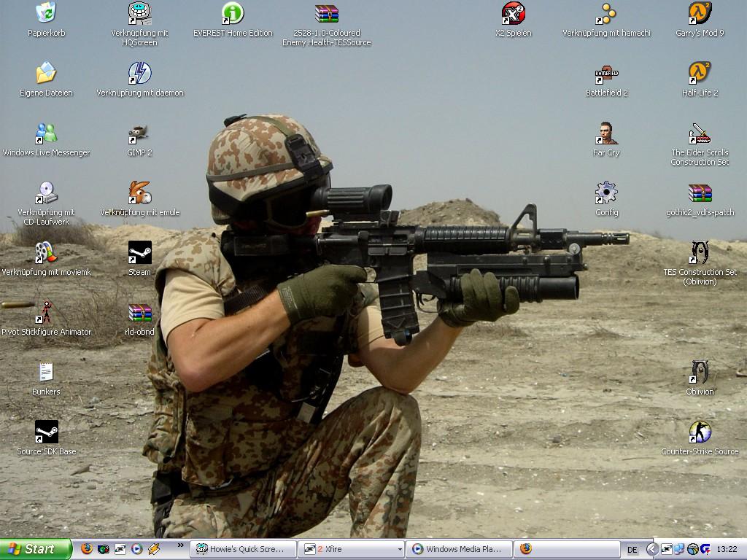Open the Papierkorb recycle bin icon

pyautogui.click(x=46, y=13)
